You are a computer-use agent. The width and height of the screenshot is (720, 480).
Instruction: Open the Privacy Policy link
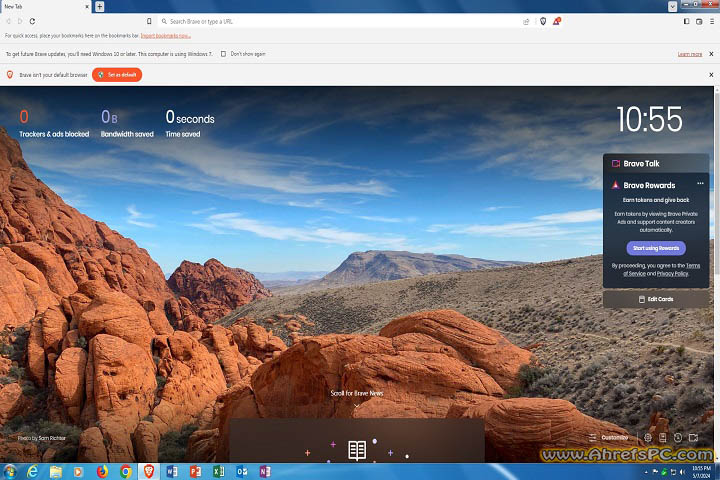pos(672,274)
